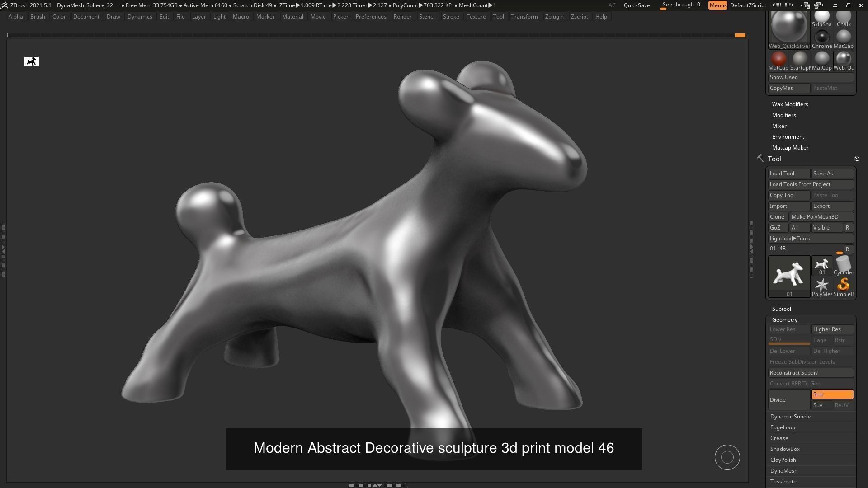Click the QuickSave button

(x=637, y=5)
